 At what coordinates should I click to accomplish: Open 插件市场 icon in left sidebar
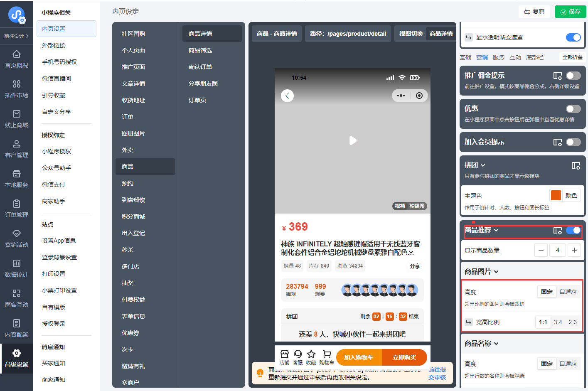17,84
